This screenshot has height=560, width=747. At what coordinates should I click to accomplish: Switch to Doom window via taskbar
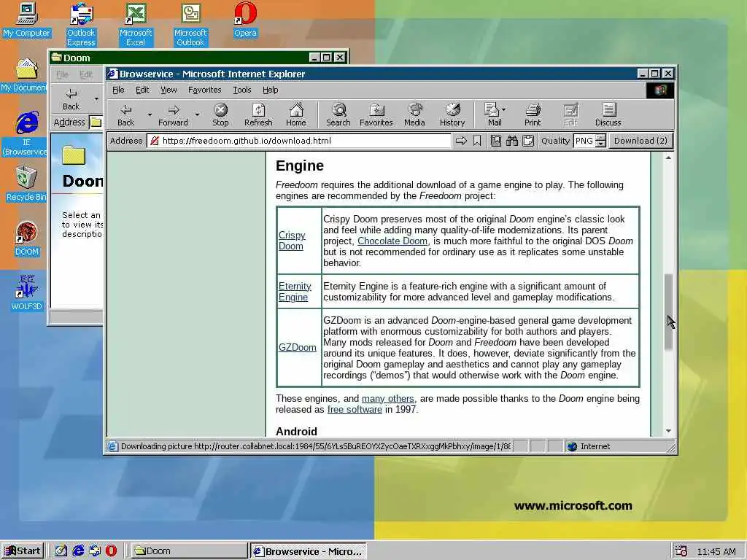pos(189,551)
